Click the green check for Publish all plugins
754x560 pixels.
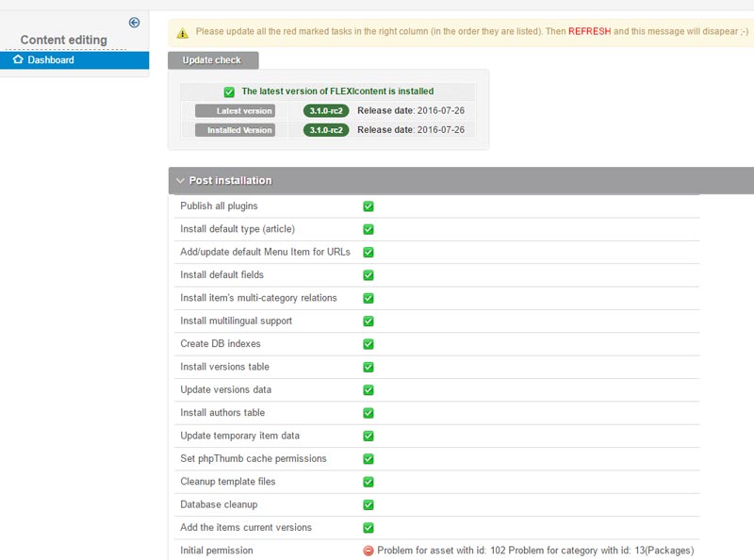369,206
